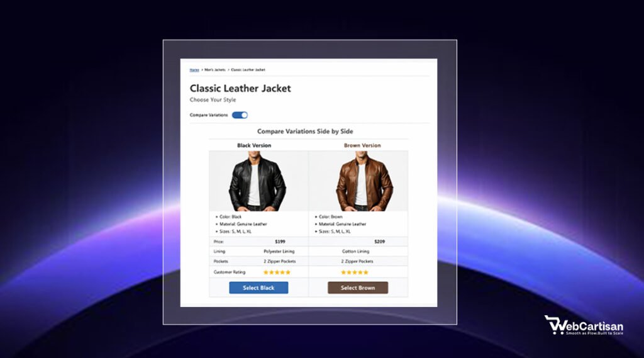Click the $199 price value
Viewport: 644px width, 358px height.
tap(280, 242)
